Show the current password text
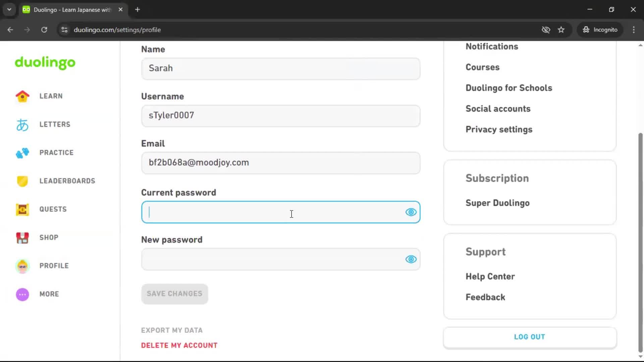This screenshot has height=362, width=644. point(411,212)
